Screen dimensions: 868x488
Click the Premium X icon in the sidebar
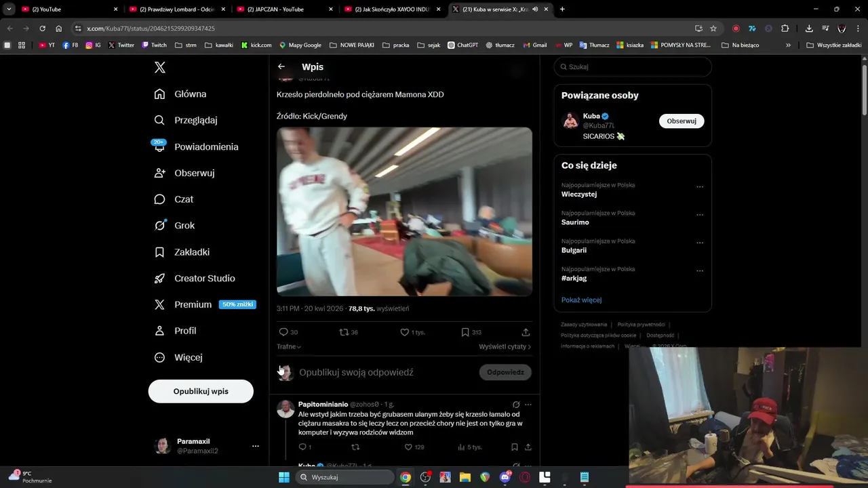point(159,305)
